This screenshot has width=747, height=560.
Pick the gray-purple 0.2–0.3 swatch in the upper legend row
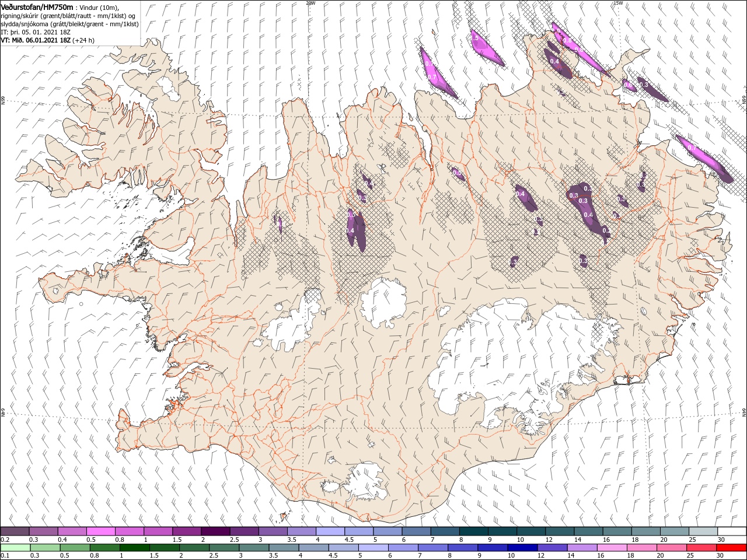pos(15,531)
